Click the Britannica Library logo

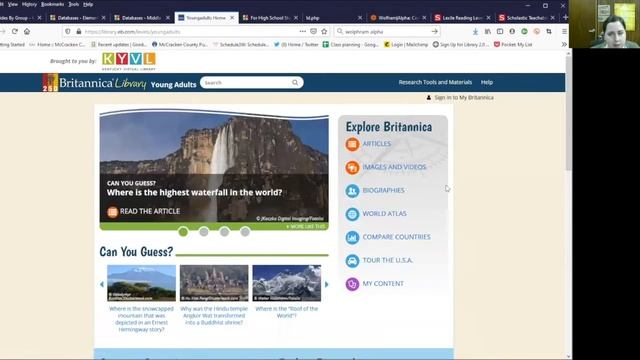tap(94, 83)
